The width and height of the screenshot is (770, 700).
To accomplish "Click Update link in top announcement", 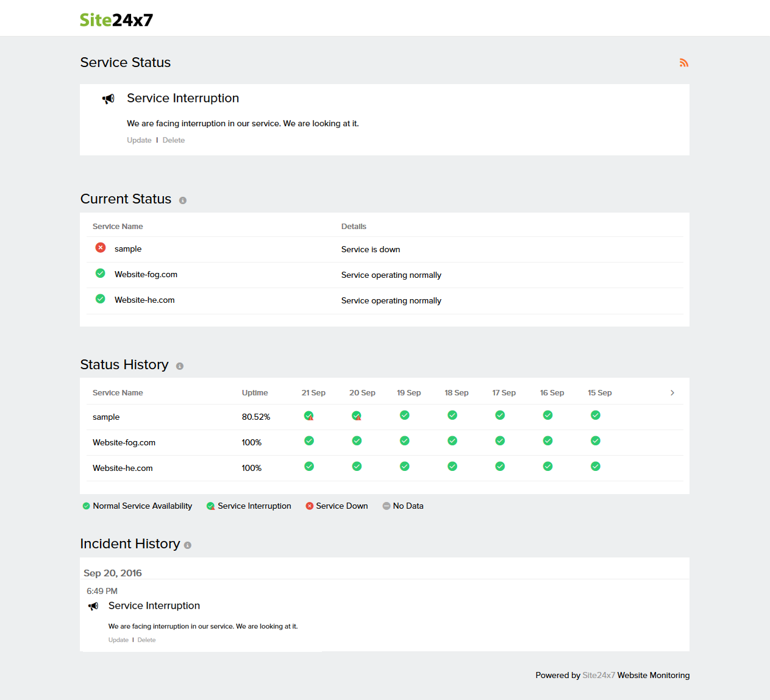I will [x=139, y=140].
